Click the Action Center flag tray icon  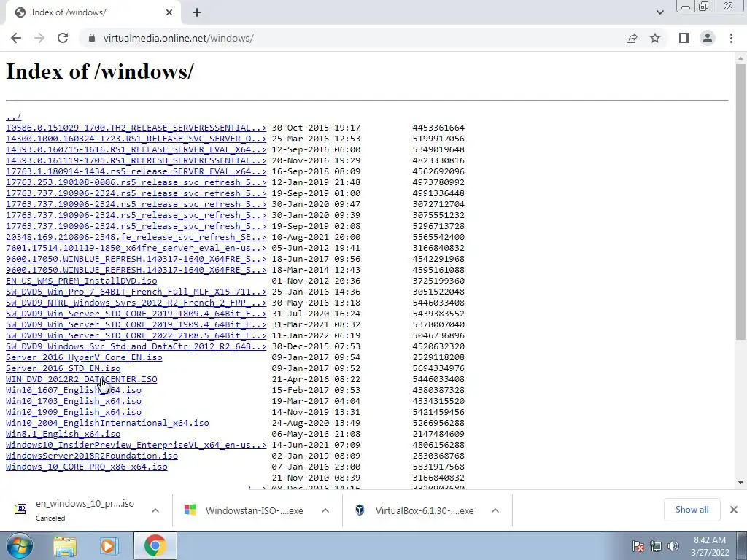[638, 545]
